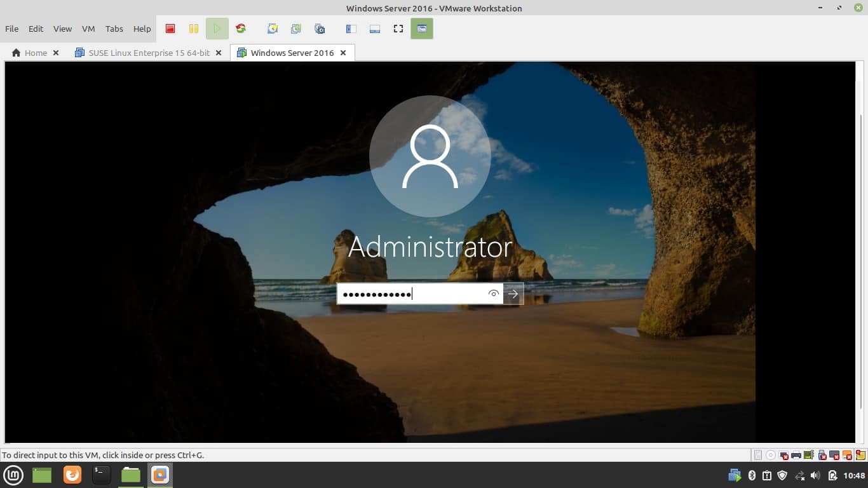868x488 pixels.
Task: Toggle the thumbnail bar toolbar icon
Action: (x=375, y=29)
